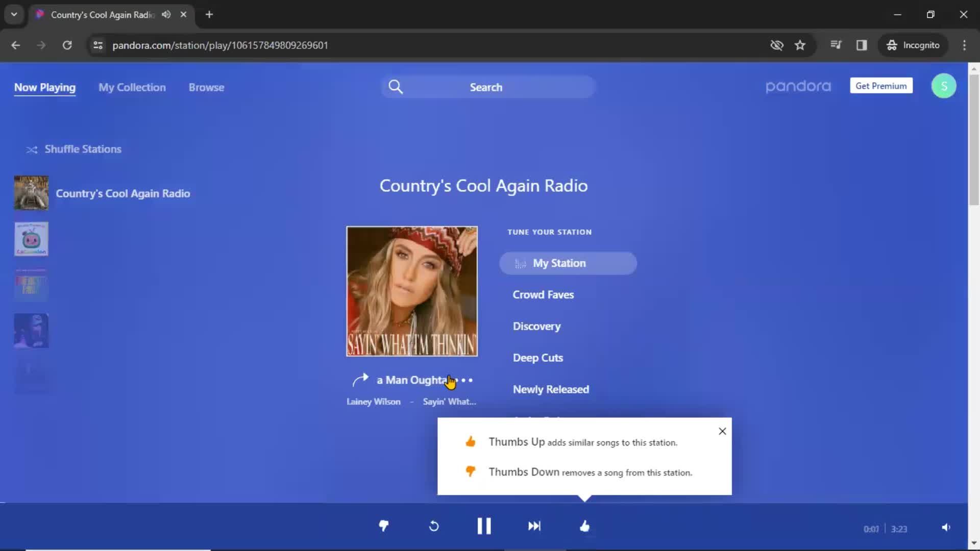Select Deep Cuts tuning option
Image resolution: width=980 pixels, height=551 pixels.
coord(538,358)
